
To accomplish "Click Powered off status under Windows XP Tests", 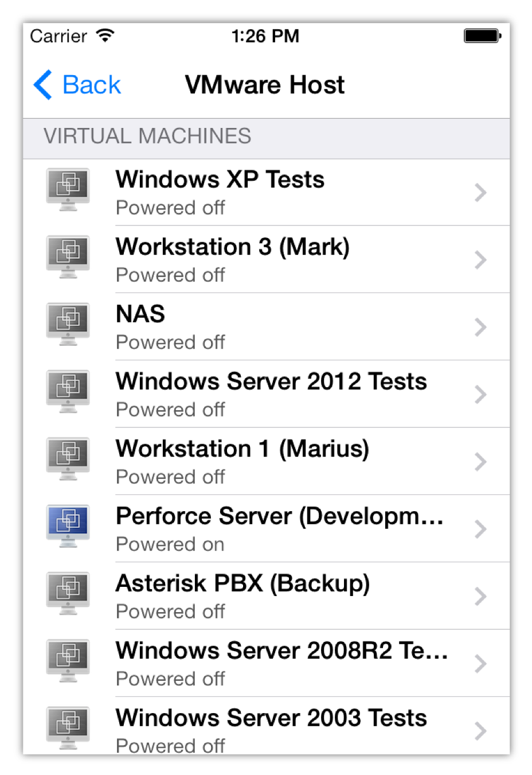I will 170,208.
